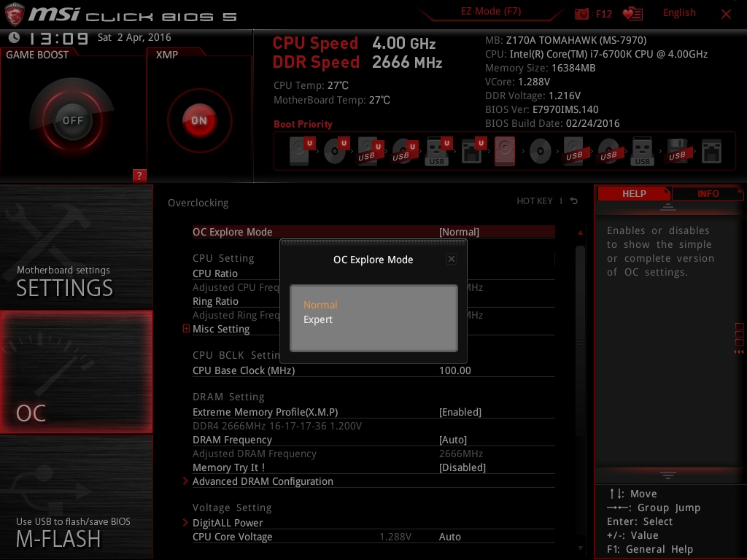Click scroll down arrow of settings list
The width and height of the screenshot is (747, 560).
580,548
